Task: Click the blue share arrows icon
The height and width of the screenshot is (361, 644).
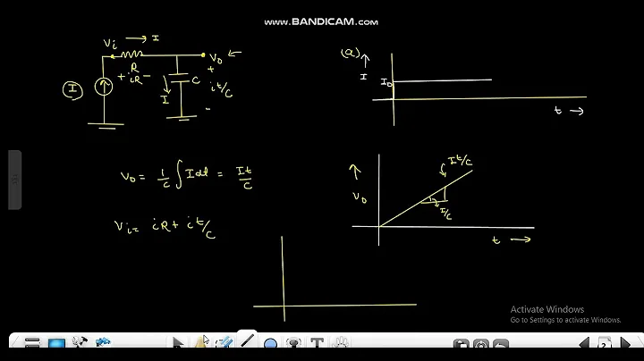Action: (x=103, y=342)
